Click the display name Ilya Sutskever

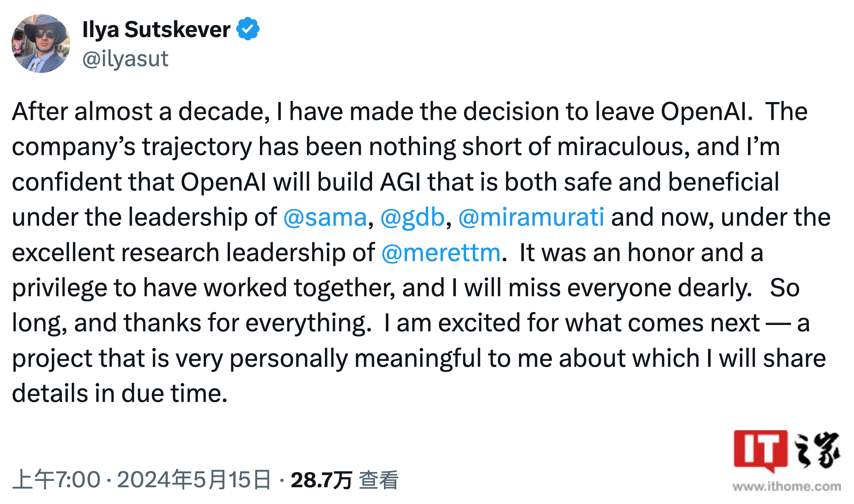[155, 29]
